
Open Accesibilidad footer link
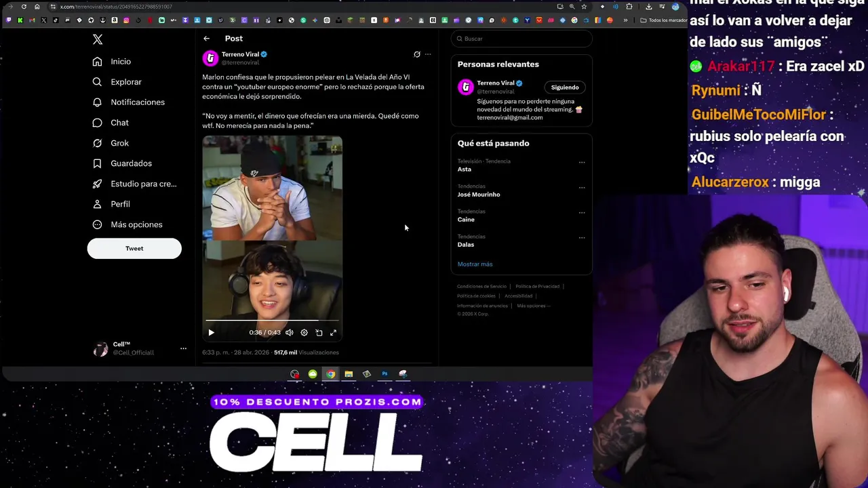tap(518, 296)
